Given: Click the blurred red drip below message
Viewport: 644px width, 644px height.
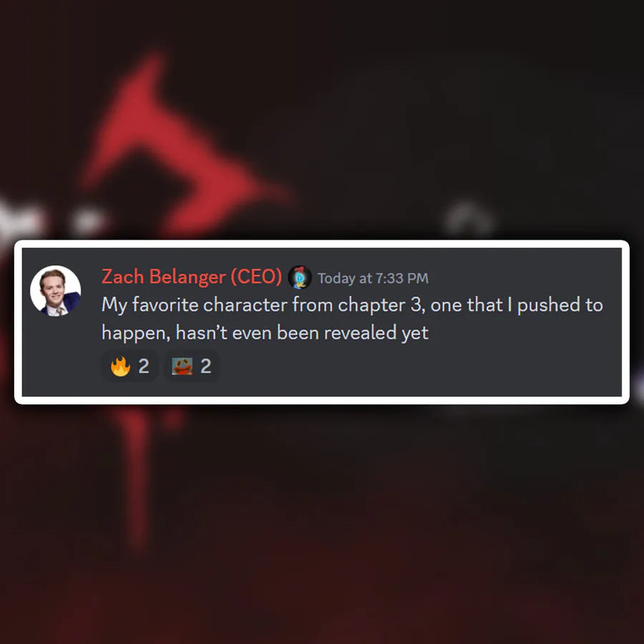Looking at the screenshot, I should tap(135, 472).
